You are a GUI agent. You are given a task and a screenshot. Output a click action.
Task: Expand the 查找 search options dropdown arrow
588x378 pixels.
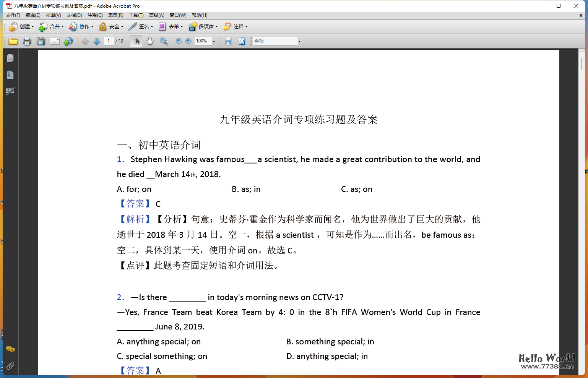[x=299, y=41]
